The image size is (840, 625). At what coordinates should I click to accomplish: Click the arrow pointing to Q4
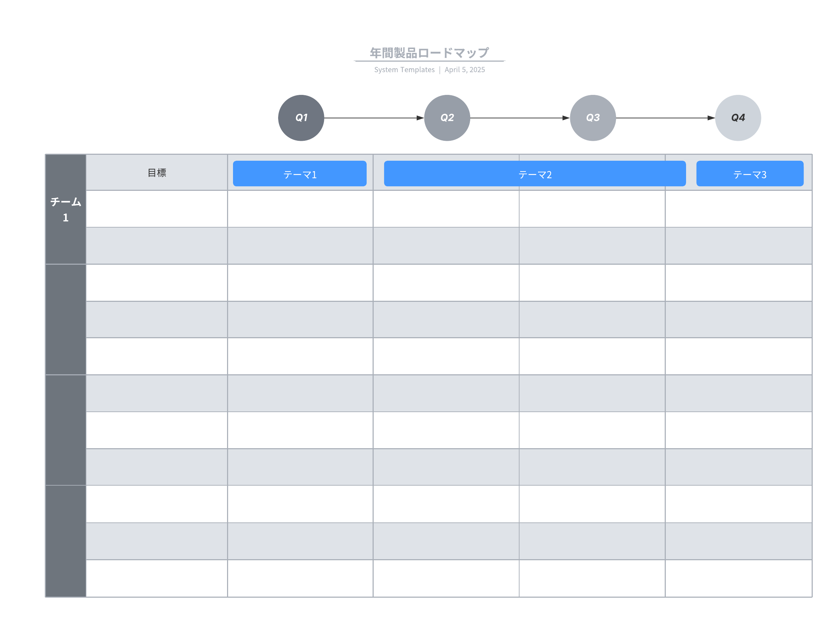pyautogui.click(x=665, y=118)
